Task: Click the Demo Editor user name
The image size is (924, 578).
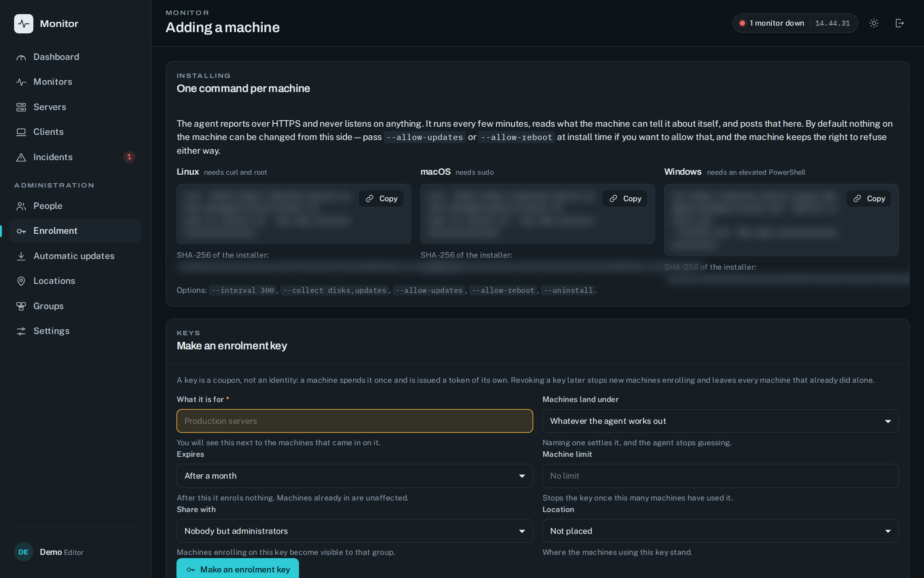Action: tap(62, 552)
